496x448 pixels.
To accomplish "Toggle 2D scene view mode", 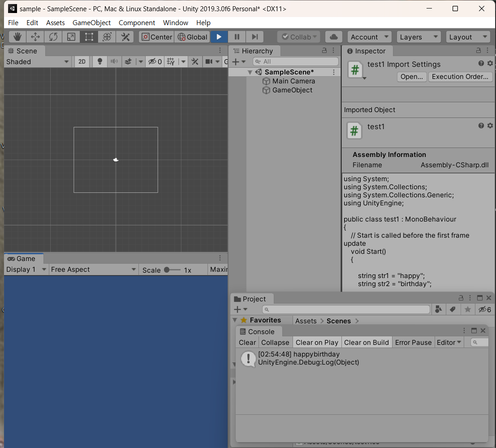I will click(x=82, y=61).
